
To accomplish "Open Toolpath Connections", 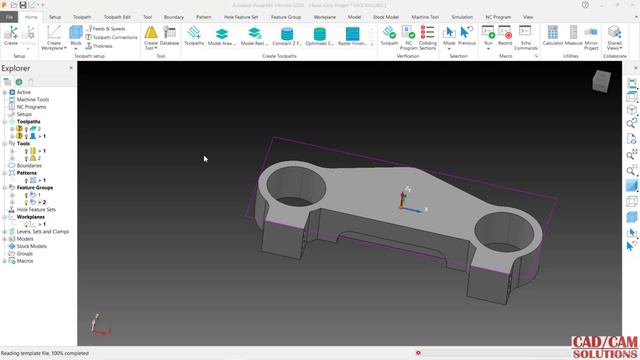I will pos(111,37).
